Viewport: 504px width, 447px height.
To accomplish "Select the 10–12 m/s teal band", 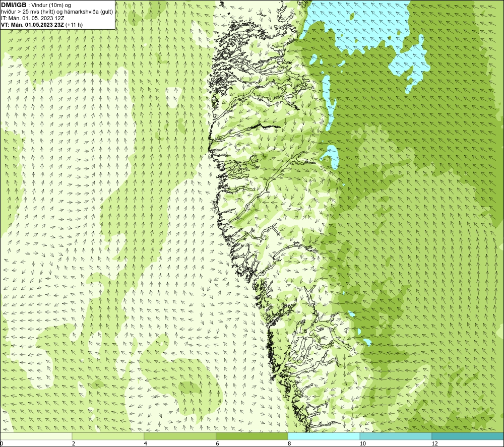I will click(x=396, y=436).
